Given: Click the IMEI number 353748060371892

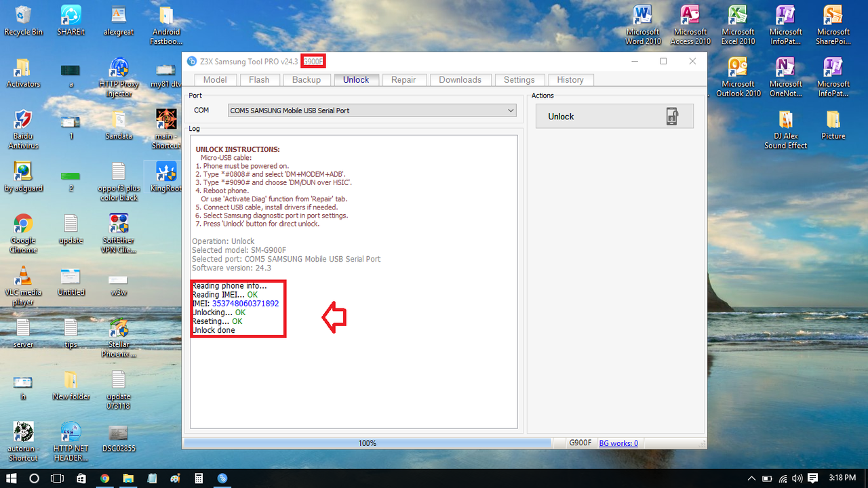Looking at the screenshot, I should coord(245,304).
